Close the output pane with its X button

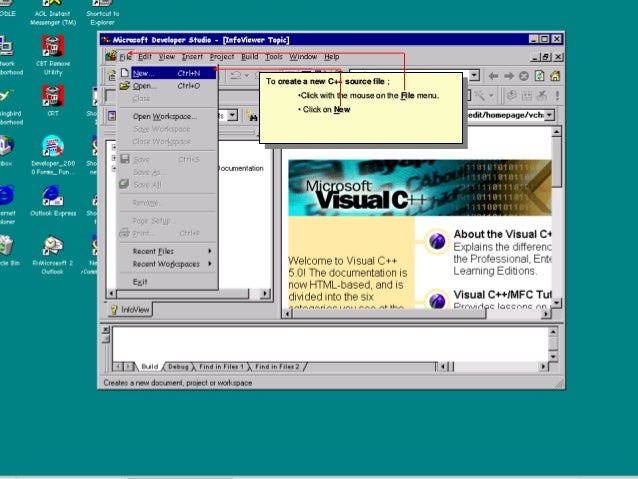click(x=106, y=329)
